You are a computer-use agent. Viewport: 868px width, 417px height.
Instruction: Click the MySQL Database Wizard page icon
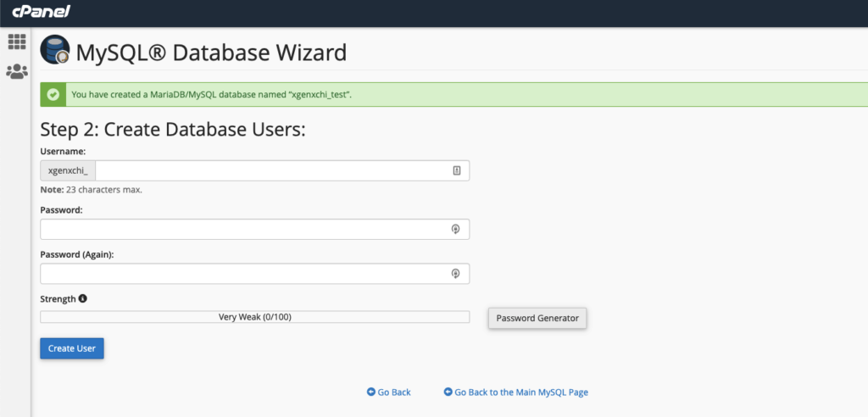click(x=55, y=51)
